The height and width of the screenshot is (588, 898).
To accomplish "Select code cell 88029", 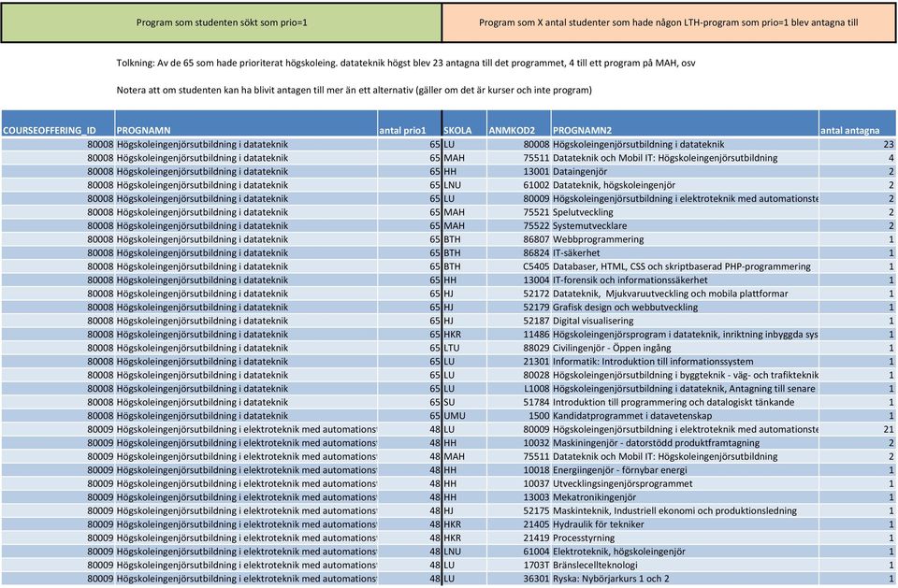I will (x=519, y=348).
